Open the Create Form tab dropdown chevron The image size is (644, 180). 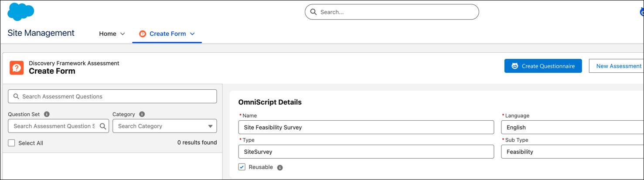click(x=192, y=34)
